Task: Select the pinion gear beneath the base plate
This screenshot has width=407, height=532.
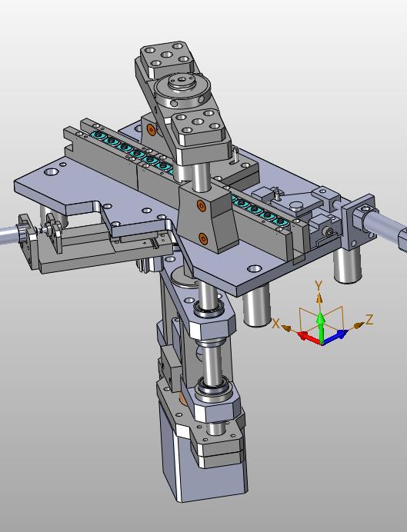Action: click(x=149, y=264)
